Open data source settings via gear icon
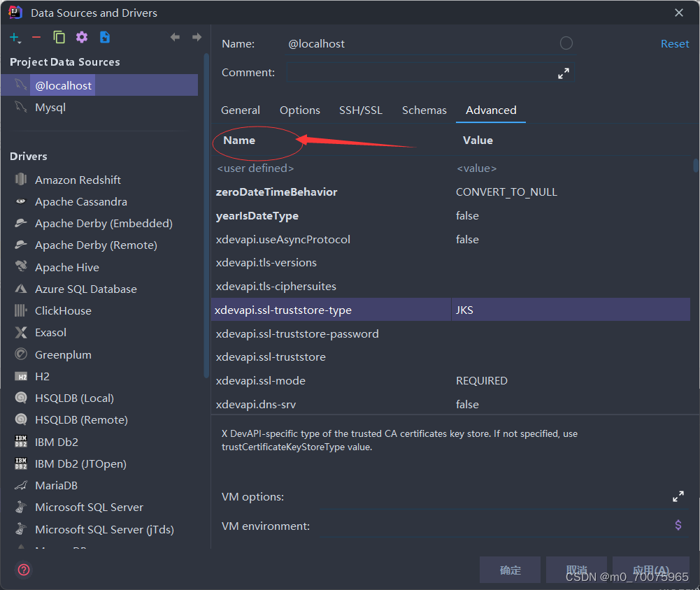The image size is (700, 590). point(82,37)
